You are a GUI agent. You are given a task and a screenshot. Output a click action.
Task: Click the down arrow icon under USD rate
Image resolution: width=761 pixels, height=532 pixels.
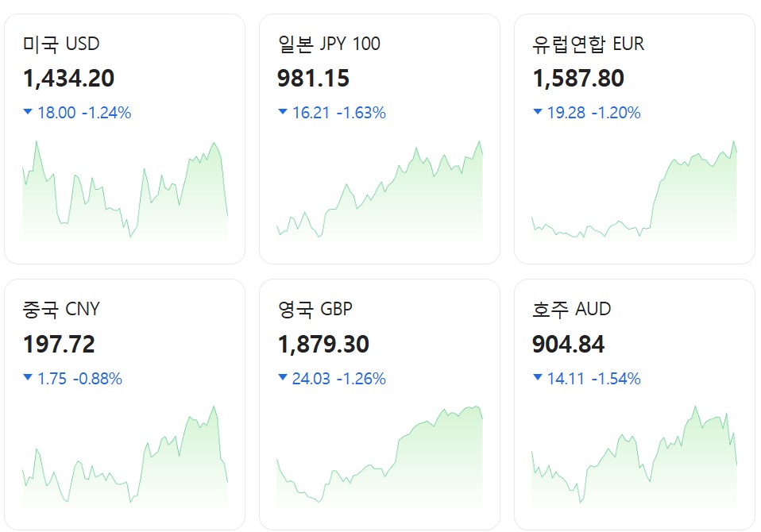click(x=28, y=112)
